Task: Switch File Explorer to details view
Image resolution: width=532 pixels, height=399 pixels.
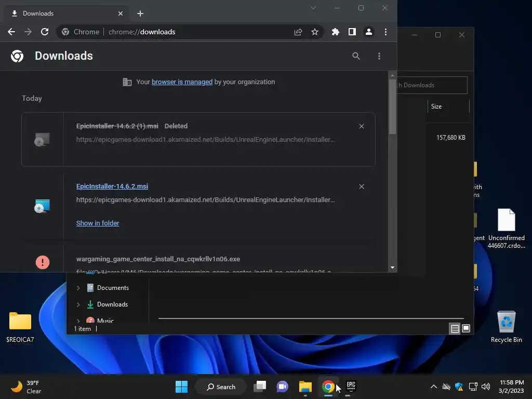Action: pos(455,328)
